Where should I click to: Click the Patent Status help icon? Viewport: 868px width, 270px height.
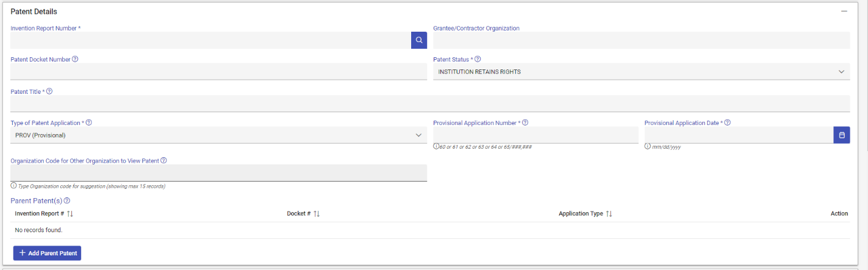pyautogui.click(x=478, y=59)
